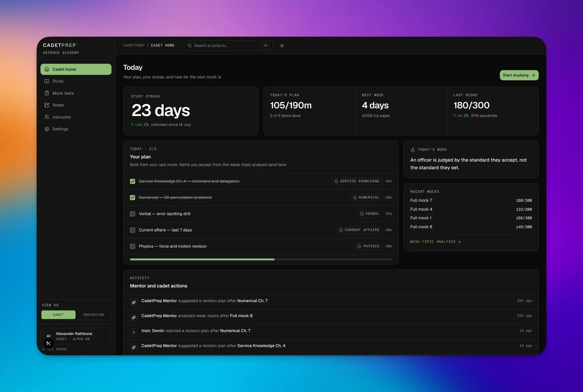Open Cadet home in sidebar
This screenshot has height=392, width=583.
click(x=76, y=69)
